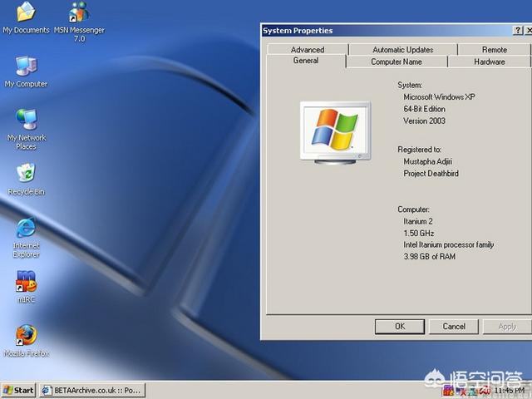Image resolution: width=532 pixels, height=399 pixels.
Task: Switch to the Automatic Updates tab
Action: pyautogui.click(x=402, y=50)
